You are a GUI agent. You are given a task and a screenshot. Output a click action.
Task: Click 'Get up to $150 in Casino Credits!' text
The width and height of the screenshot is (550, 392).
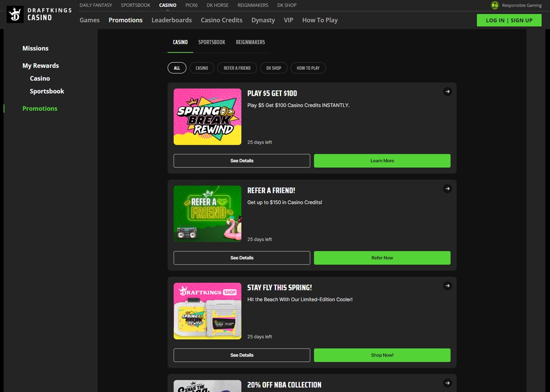(x=285, y=203)
